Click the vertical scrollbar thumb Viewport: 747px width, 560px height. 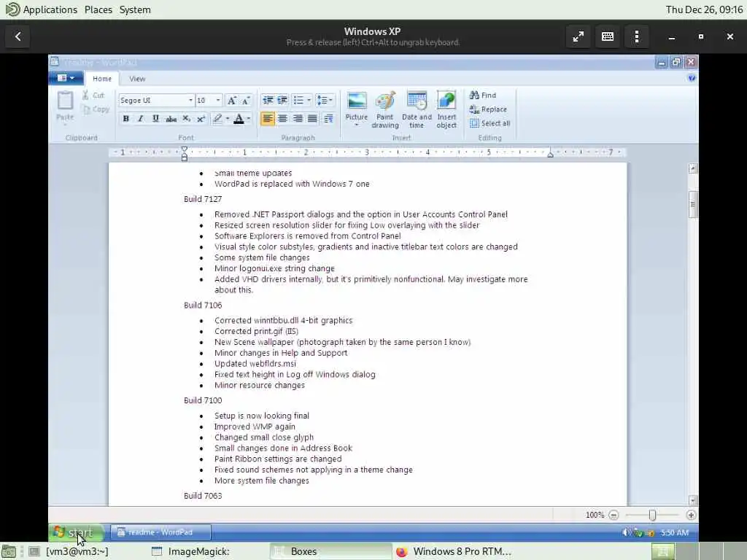coord(693,204)
